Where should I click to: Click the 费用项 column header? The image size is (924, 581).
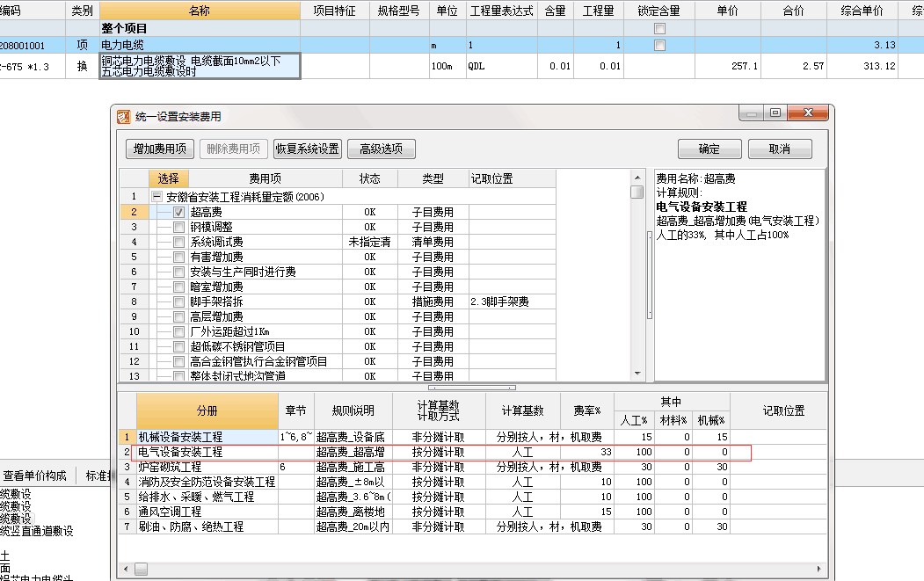click(x=266, y=178)
